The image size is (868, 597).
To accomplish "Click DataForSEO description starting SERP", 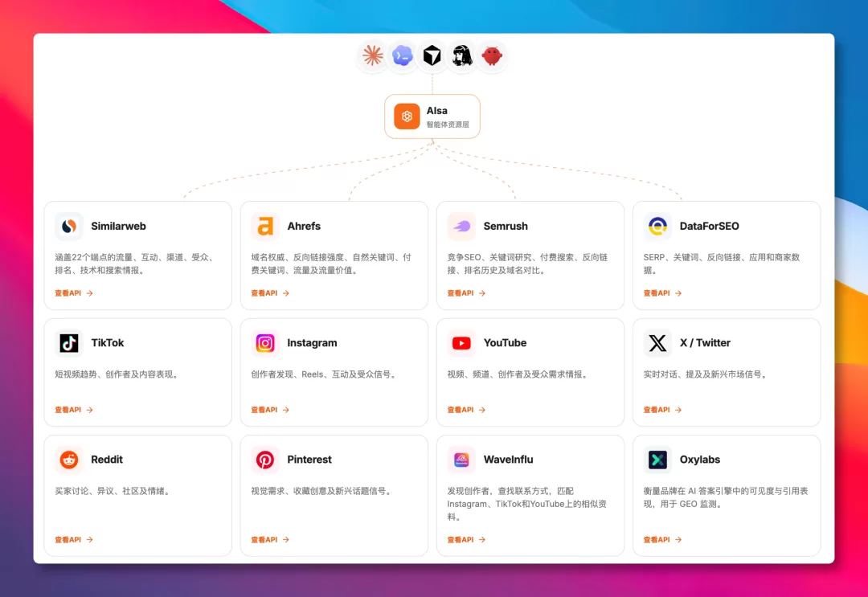I will tap(722, 264).
